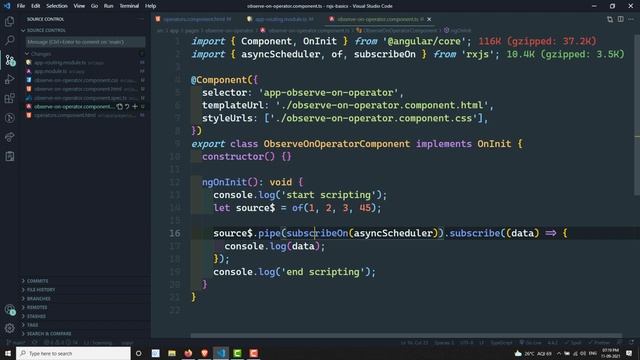
Task: Expand the SEARCH & COMPARE section
Action: click(x=85, y=334)
